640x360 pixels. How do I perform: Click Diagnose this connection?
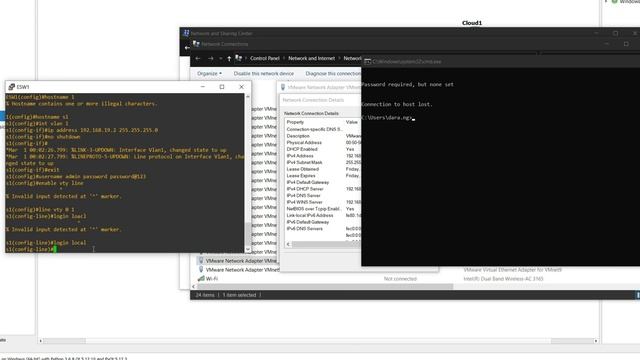(x=333, y=73)
